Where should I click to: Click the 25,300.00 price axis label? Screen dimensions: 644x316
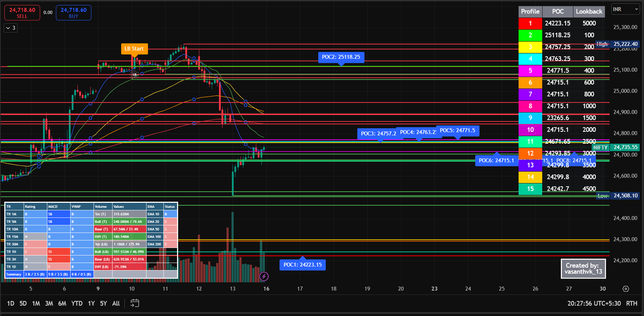[624, 27]
